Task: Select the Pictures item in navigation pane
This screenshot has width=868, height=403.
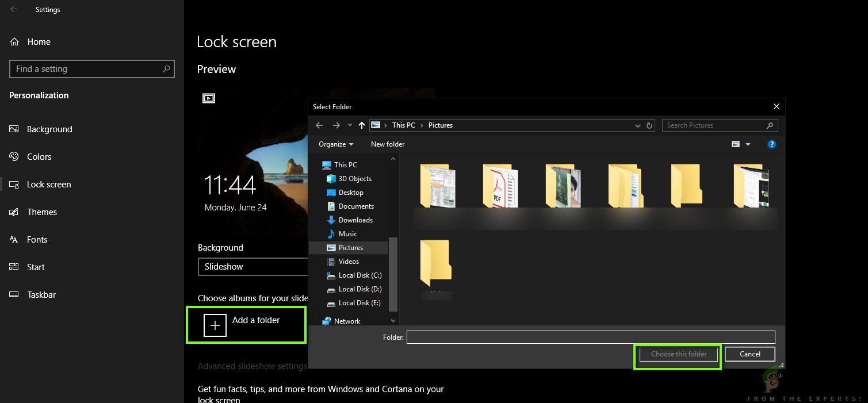Action: click(350, 247)
